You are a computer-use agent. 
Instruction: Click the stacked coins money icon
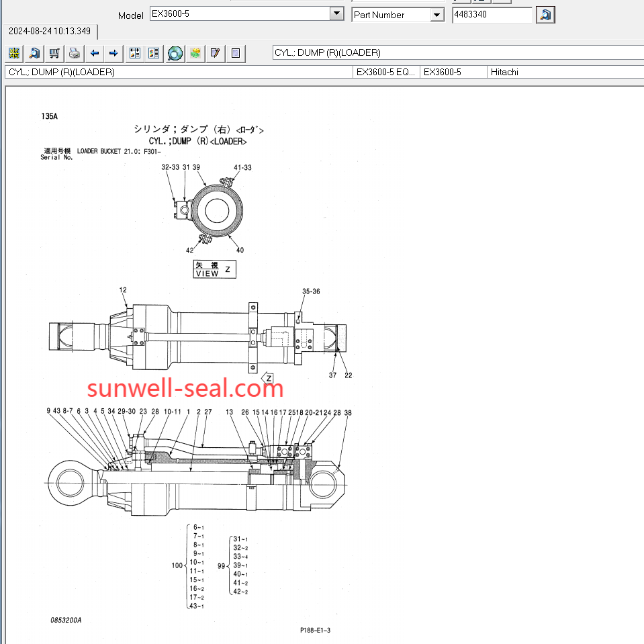click(195, 53)
